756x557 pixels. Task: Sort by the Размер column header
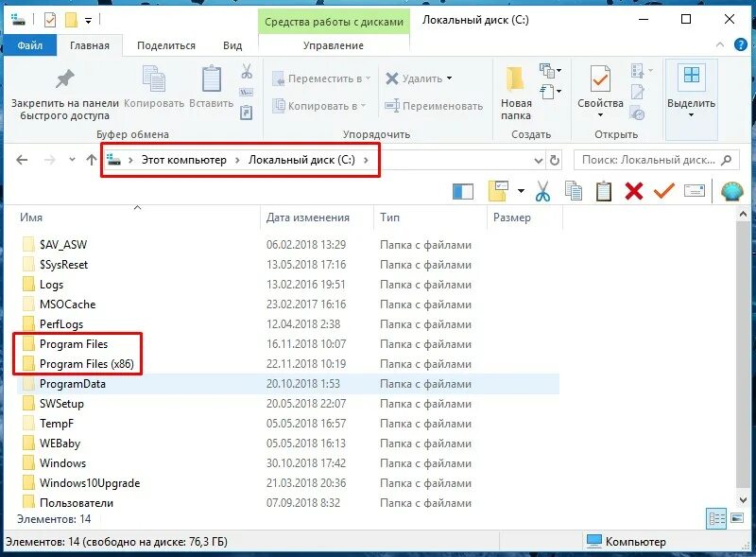click(x=524, y=218)
